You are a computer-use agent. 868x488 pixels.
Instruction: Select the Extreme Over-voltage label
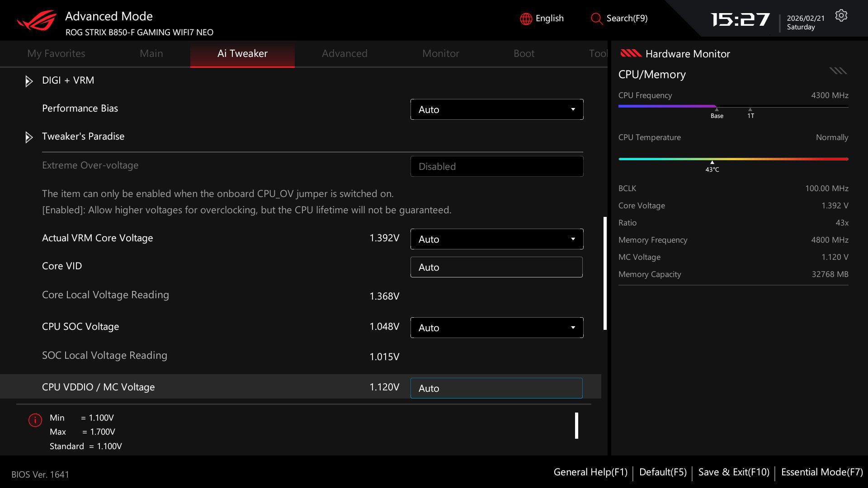pyautogui.click(x=90, y=165)
